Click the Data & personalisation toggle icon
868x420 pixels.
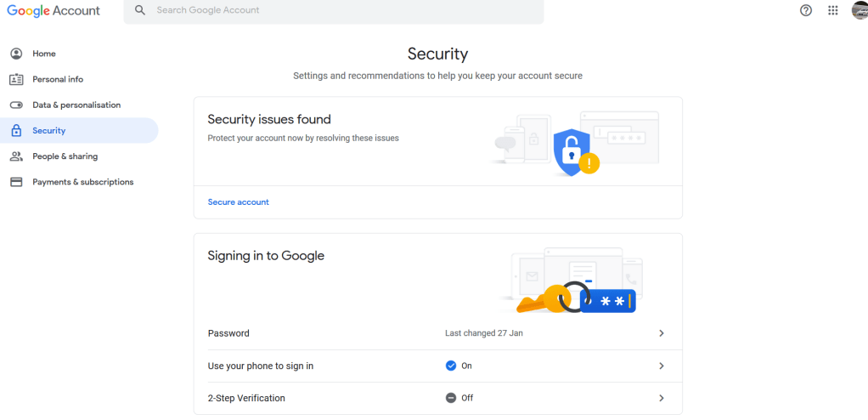[x=16, y=105]
